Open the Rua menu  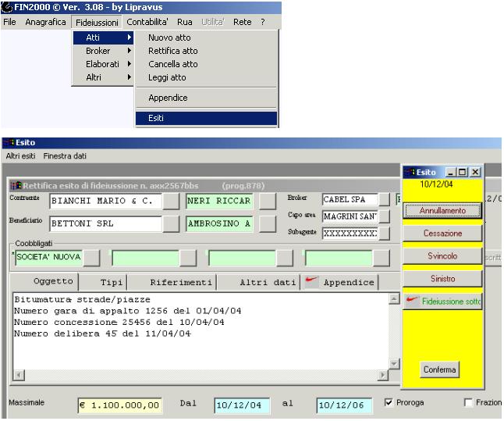[184, 22]
